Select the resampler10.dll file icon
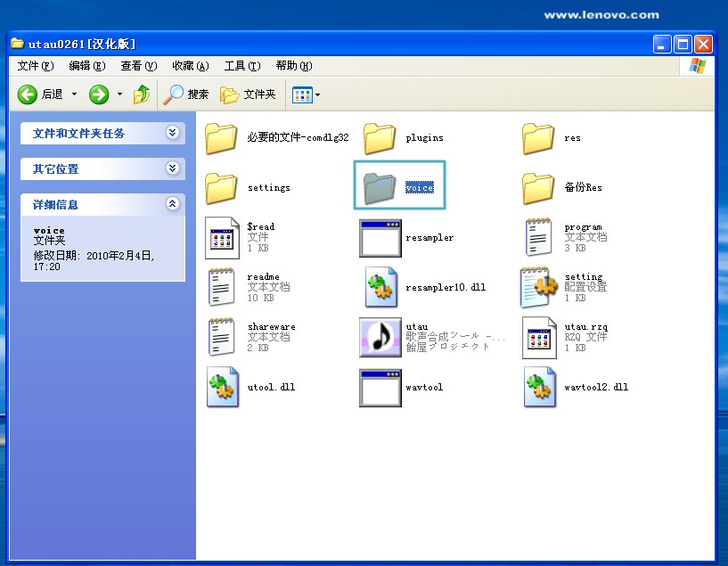Image resolution: width=728 pixels, height=566 pixels. [x=380, y=287]
